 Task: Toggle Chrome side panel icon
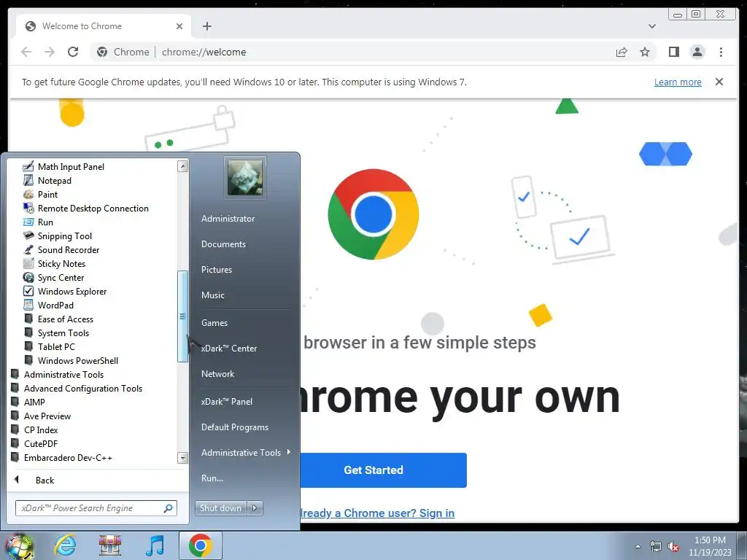[673, 52]
